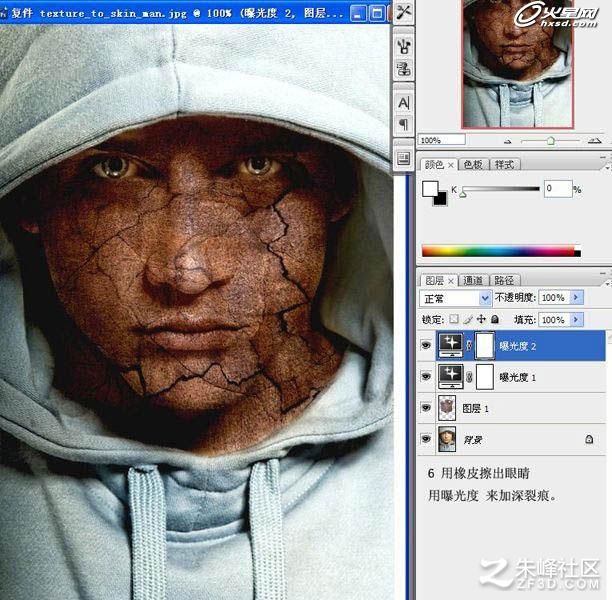
Task: Toggle lock position icon
Action: (481, 319)
